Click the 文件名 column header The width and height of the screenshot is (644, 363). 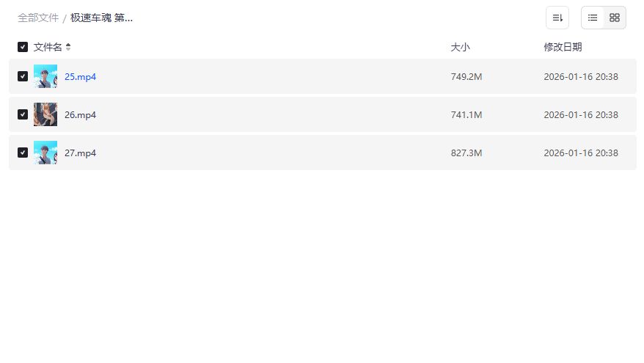click(x=48, y=47)
